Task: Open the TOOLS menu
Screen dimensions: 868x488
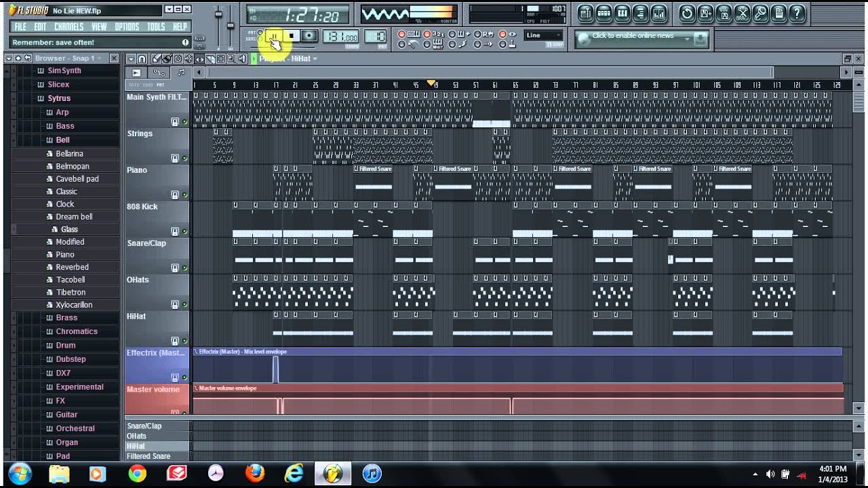Action: point(156,27)
